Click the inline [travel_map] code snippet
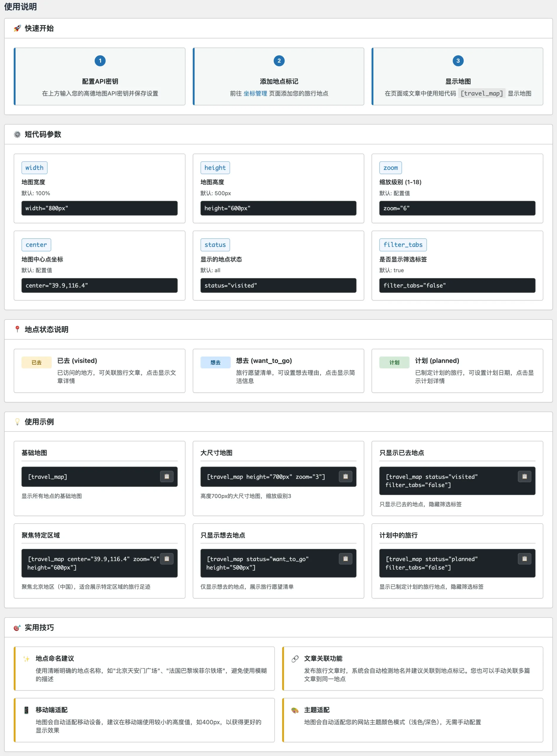This screenshot has width=557, height=756. point(481,93)
